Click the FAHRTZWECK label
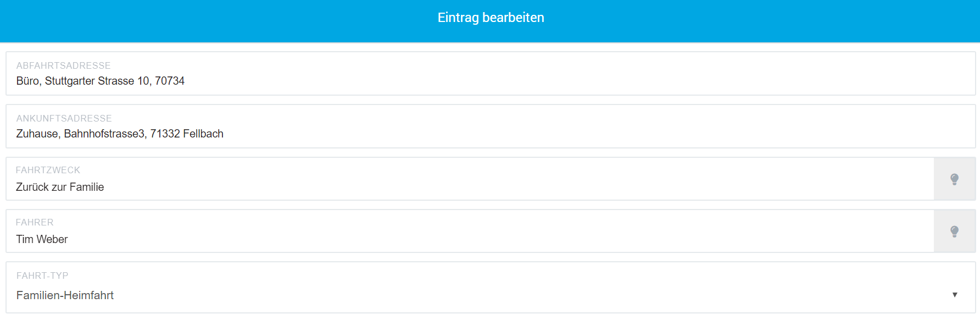This screenshot has height=336, width=980. point(48,170)
